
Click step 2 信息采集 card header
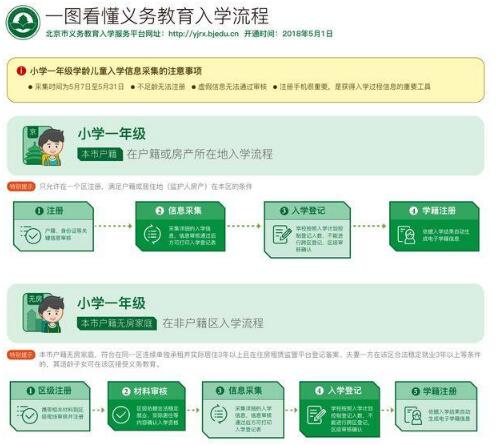180,211
